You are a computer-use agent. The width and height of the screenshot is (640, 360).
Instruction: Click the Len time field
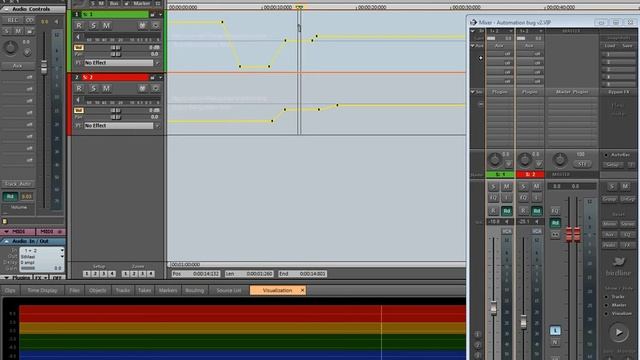pyautogui.click(x=249, y=274)
